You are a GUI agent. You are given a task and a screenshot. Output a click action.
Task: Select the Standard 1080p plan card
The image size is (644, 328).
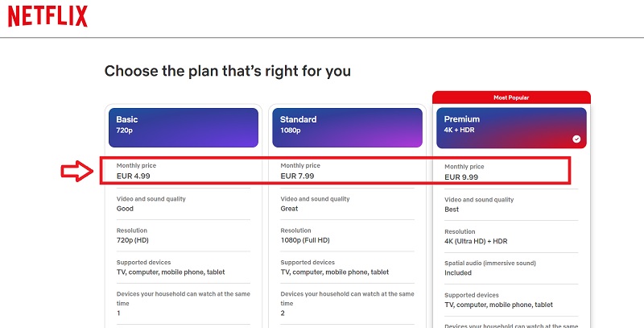(x=347, y=128)
